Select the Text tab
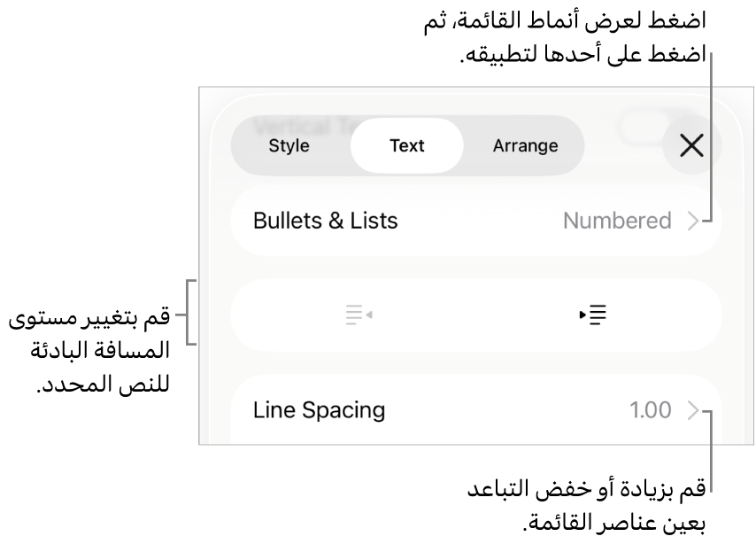This screenshot has width=756, height=544. tap(407, 145)
